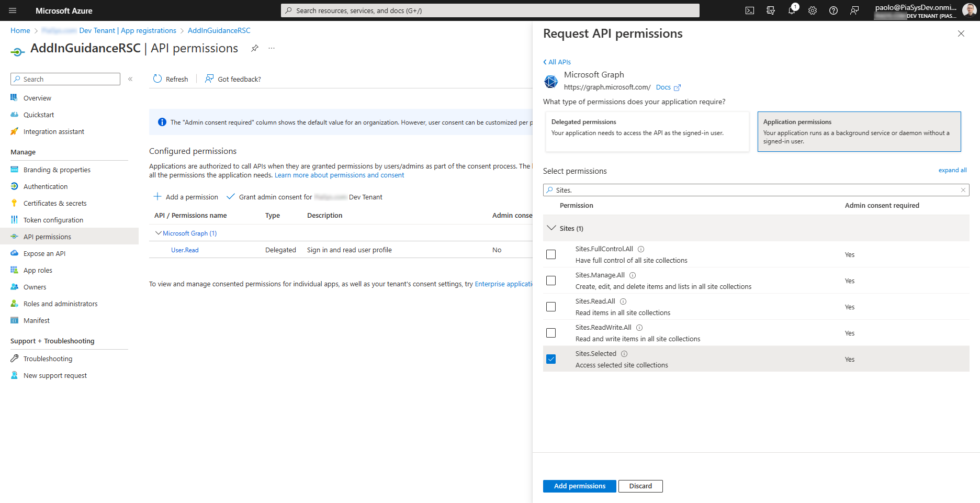Collapse the Sites (1) permission group

pos(551,228)
